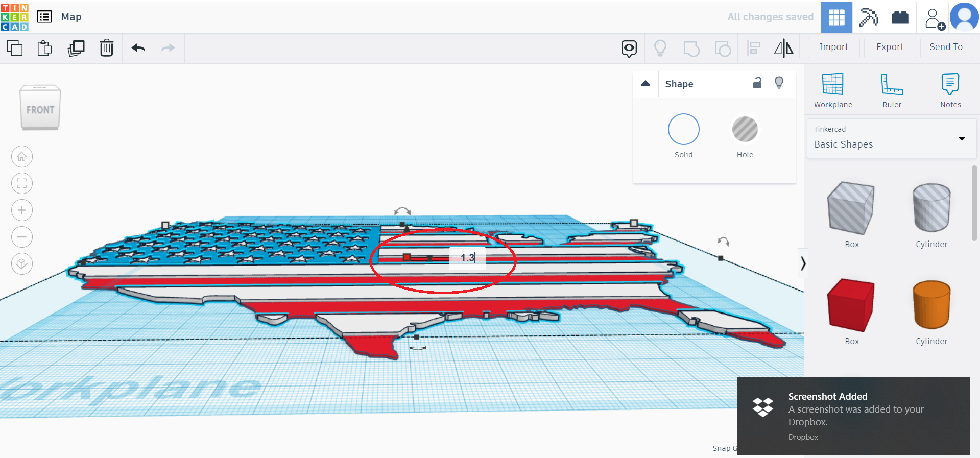Click the All changes saved status
Image resolution: width=980 pixels, height=458 pixels.
tap(770, 17)
